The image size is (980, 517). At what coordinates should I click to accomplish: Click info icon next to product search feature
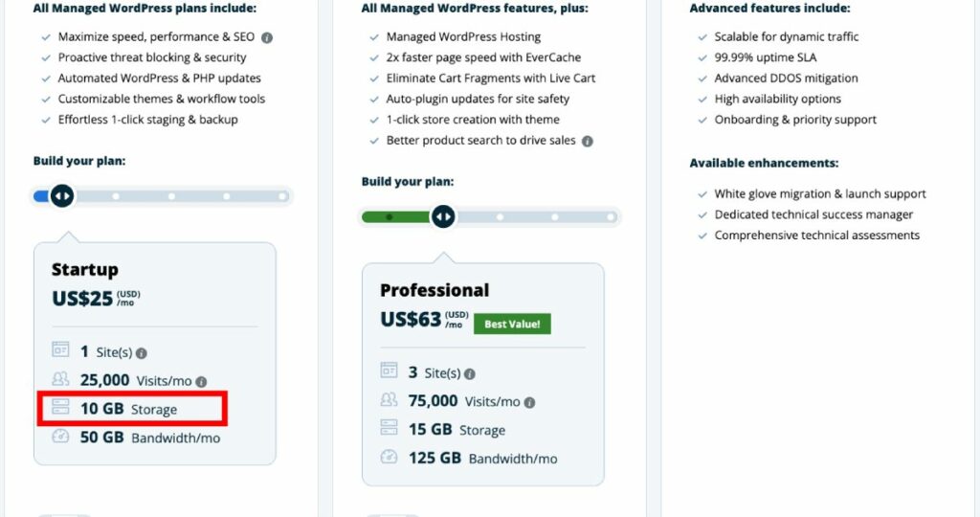click(x=588, y=141)
